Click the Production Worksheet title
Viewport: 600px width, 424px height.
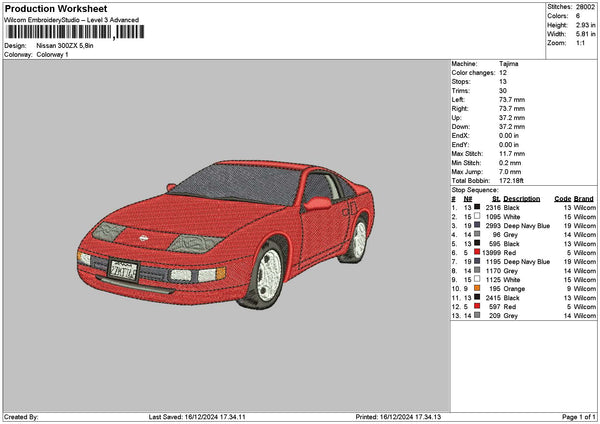tap(56, 8)
